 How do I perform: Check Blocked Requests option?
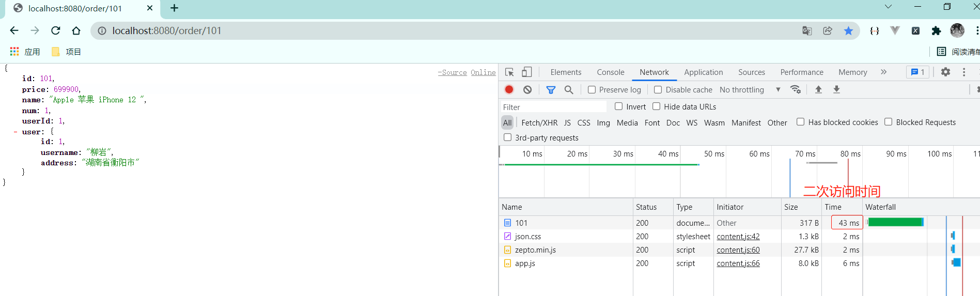pos(888,122)
